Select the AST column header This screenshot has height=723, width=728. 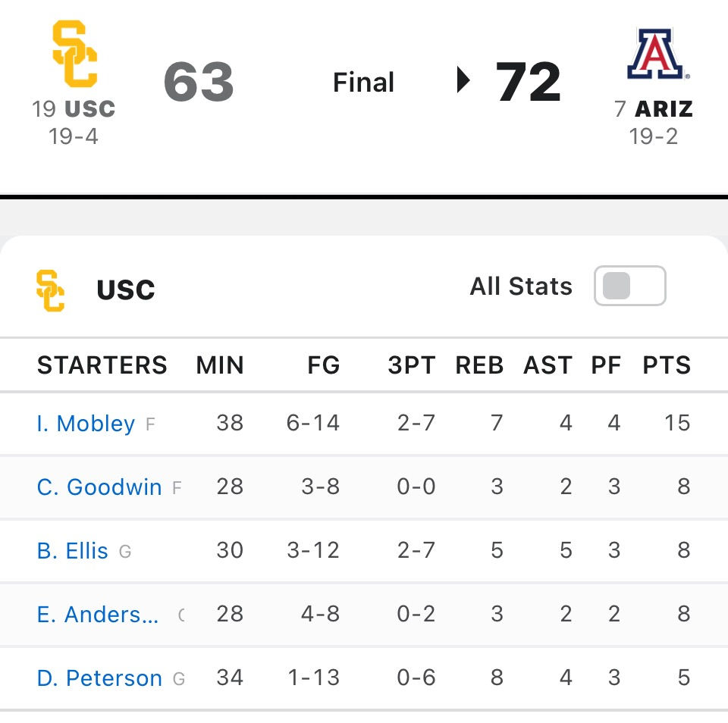tap(548, 365)
